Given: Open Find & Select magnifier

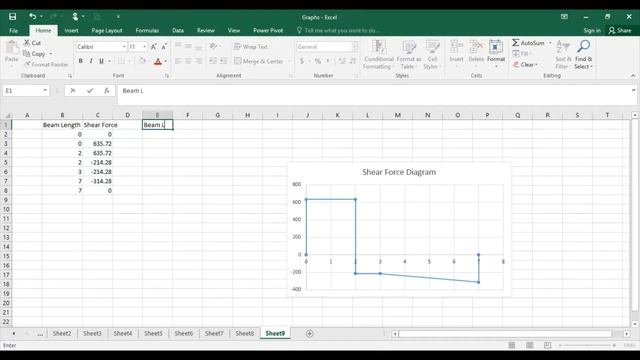Looking at the screenshot, I should coord(583,55).
